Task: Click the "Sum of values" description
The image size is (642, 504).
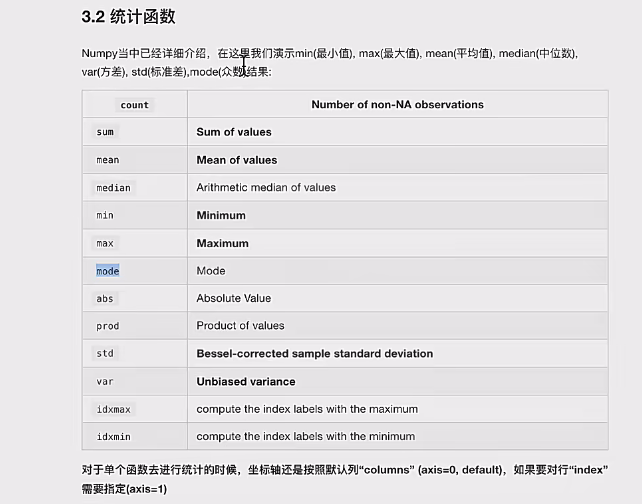Action: [234, 132]
